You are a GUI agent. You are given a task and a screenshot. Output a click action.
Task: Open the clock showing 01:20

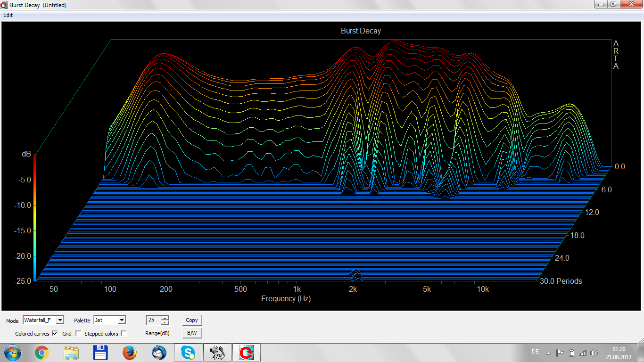pyautogui.click(x=619, y=353)
